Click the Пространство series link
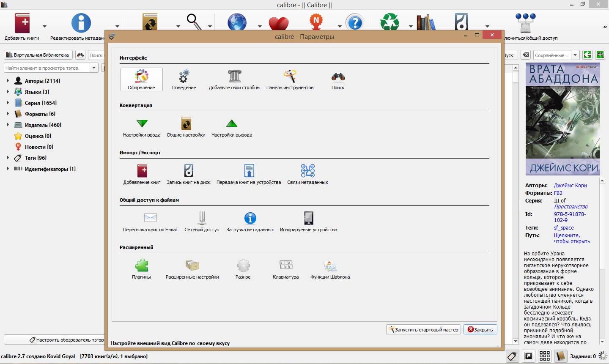The width and height of the screenshot is (609, 364). pos(571,206)
